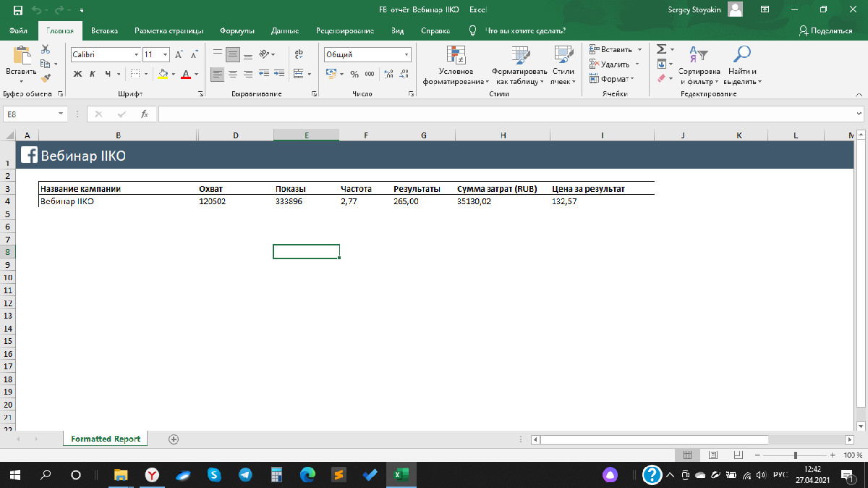The width and height of the screenshot is (868, 488).
Task: Click the text orientation icon
Action: pyautogui.click(x=265, y=55)
